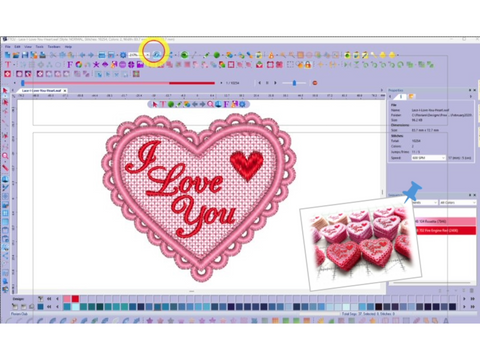Viewport: 480px width, 360px height.
Task: Pick the pink design color swatch
Action: (x=67, y=298)
